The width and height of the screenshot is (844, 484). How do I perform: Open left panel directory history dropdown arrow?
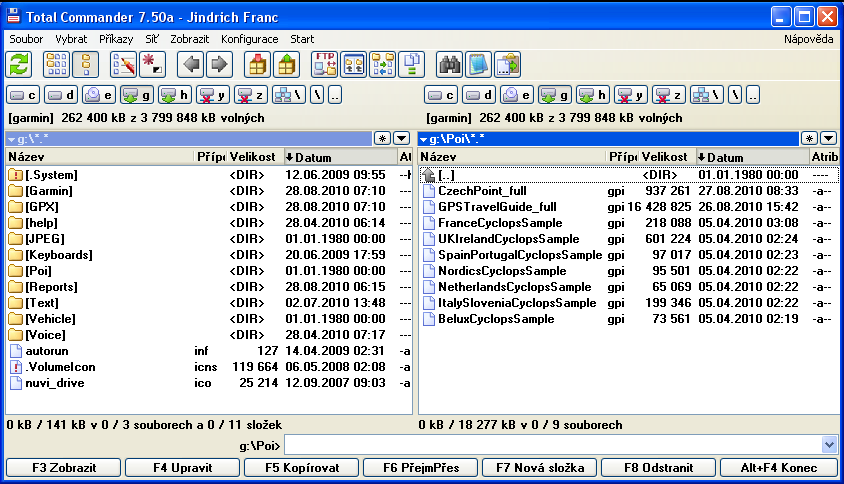[401, 138]
